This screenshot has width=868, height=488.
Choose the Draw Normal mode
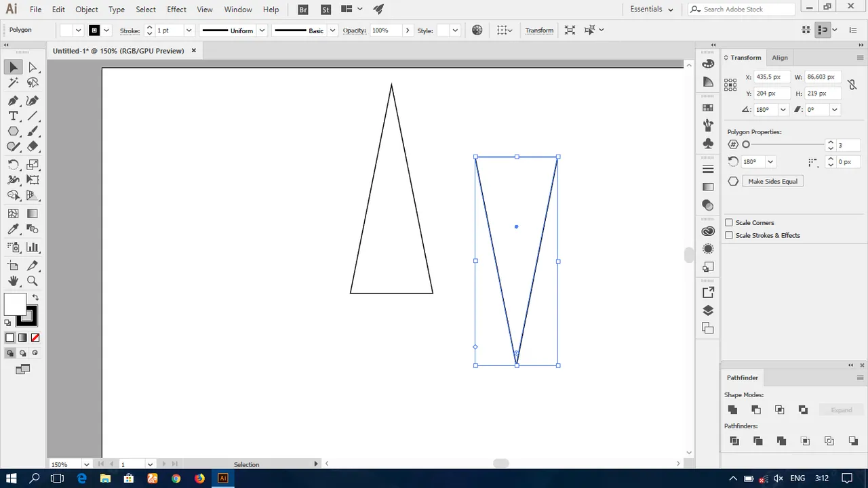click(x=9, y=353)
